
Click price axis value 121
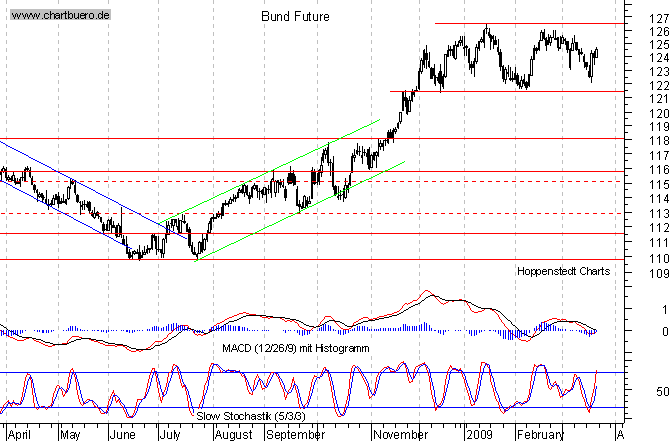(x=659, y=99)
